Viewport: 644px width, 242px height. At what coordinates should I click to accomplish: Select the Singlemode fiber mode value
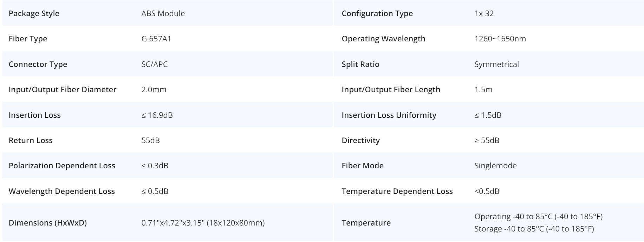coord(495,166)
